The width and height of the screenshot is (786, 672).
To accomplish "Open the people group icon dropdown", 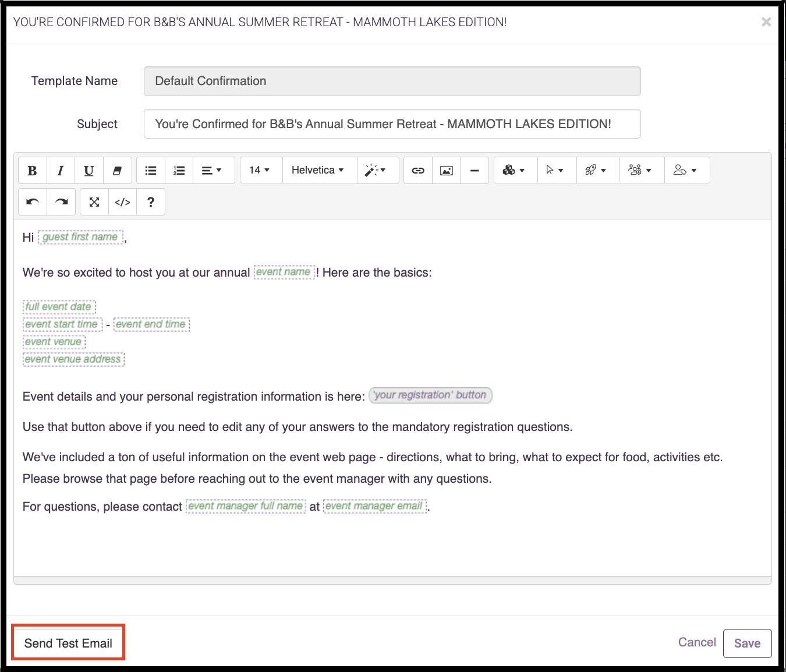I will [x=642, y=171].
